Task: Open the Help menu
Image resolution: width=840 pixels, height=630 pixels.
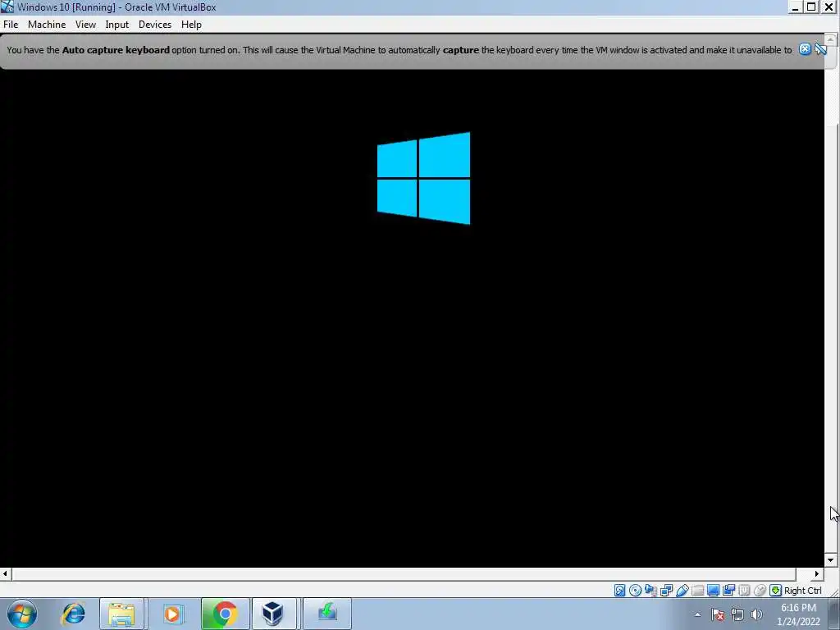Action: pos(191,25)
